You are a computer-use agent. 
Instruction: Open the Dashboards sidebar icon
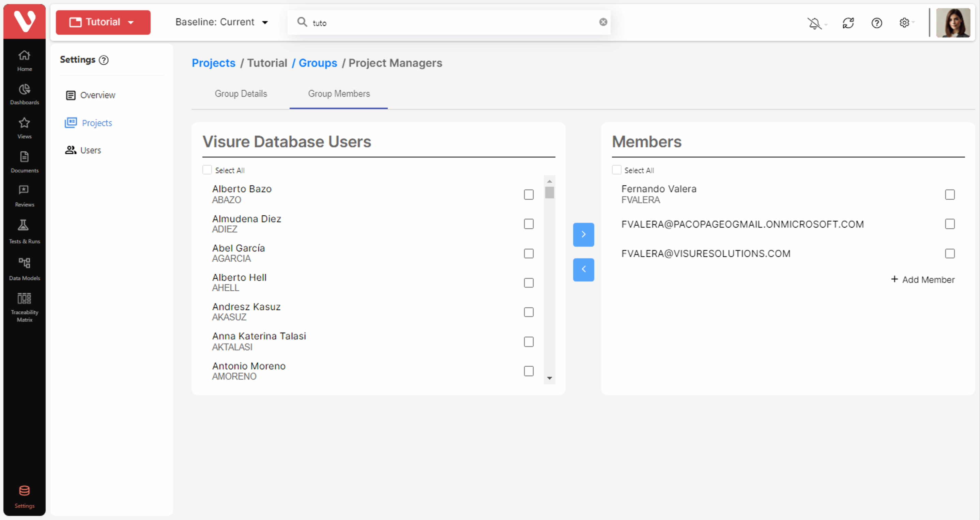click(x=24, y=94)
